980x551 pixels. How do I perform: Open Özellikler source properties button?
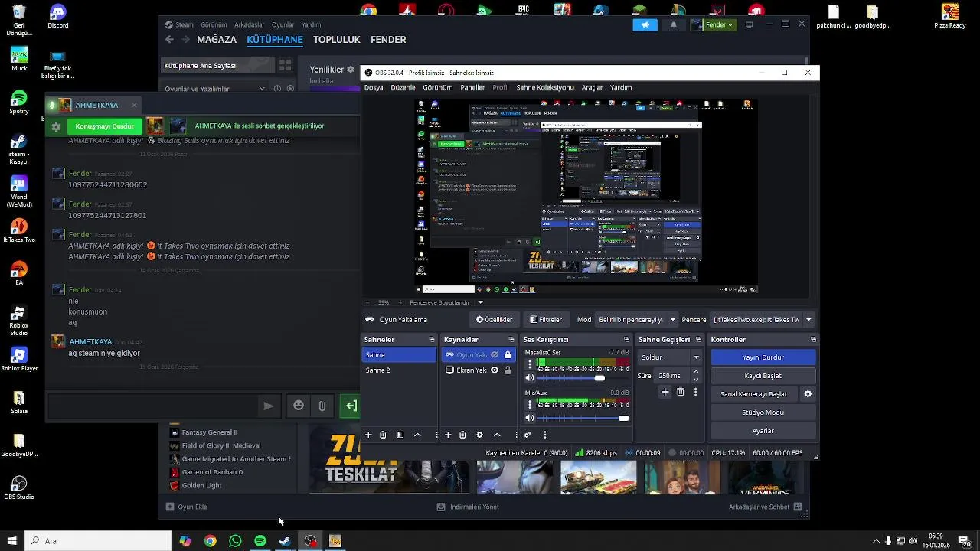[494, 320]
